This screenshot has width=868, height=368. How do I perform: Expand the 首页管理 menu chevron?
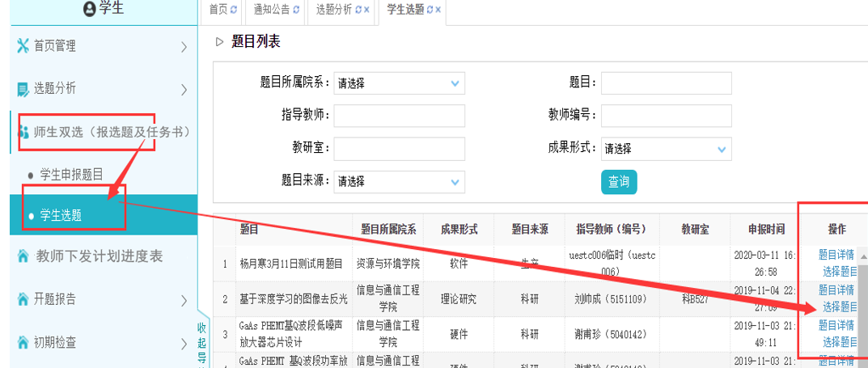pos(184,47)
